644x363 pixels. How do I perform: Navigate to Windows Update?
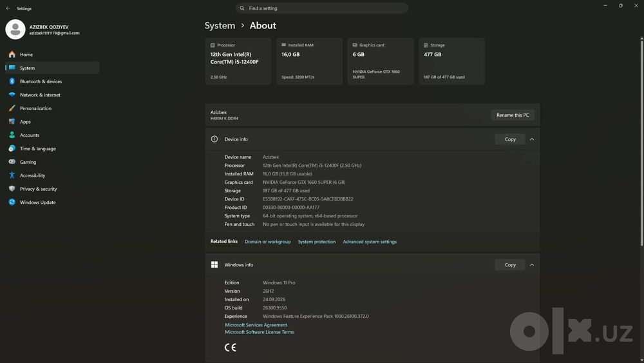click(52, 202)
